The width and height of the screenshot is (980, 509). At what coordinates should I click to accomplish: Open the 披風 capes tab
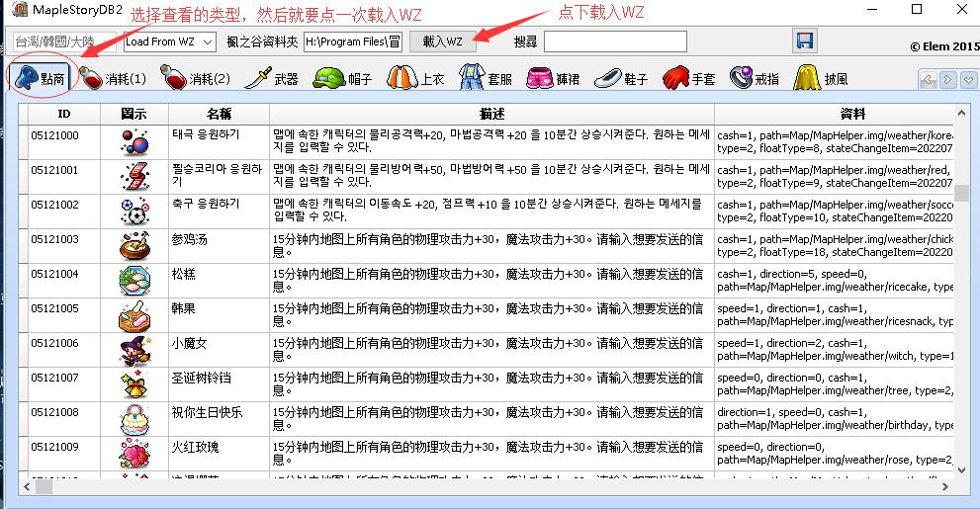click(x=821, y=79)
